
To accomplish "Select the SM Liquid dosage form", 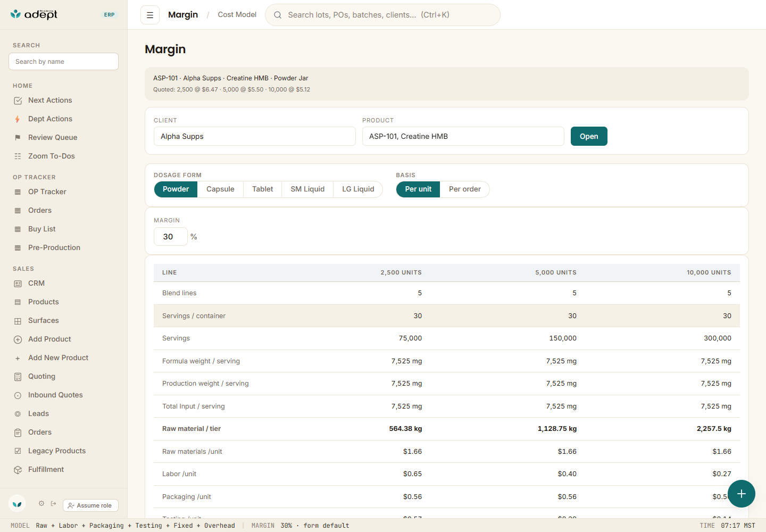I will point(307,189).
